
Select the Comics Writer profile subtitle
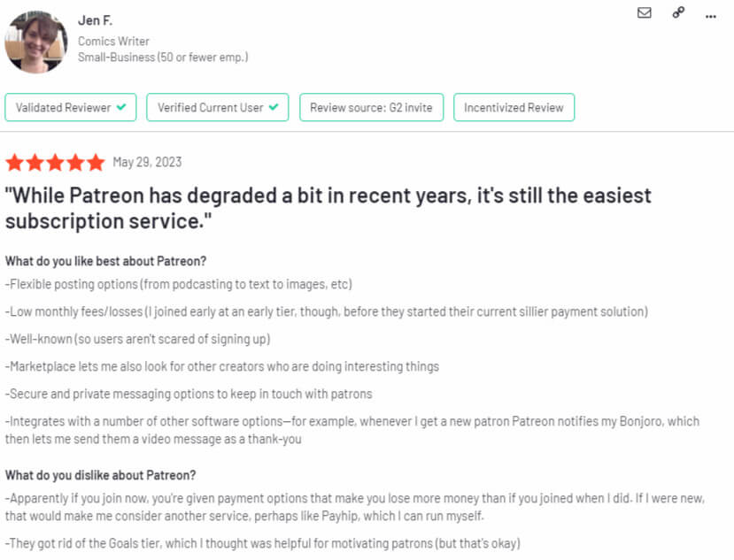coord(113,41)
